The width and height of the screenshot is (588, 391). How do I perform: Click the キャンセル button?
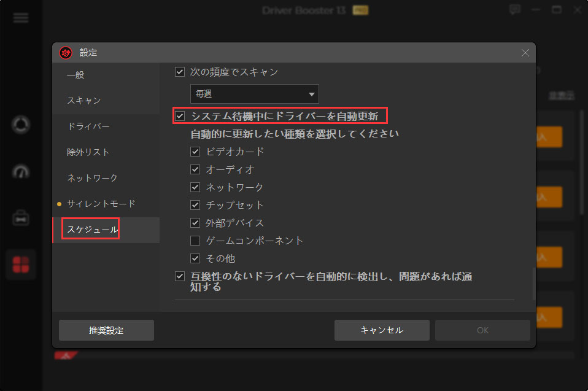click(382, 330)
